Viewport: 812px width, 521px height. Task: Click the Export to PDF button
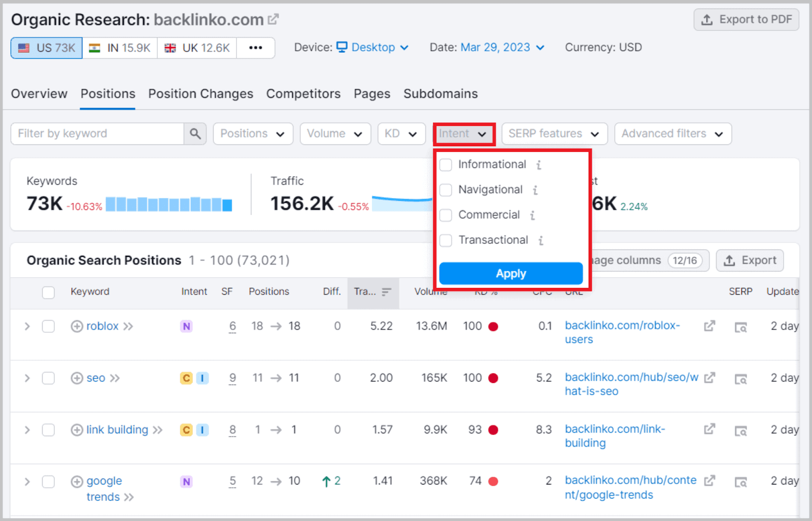tap(746, 20)
